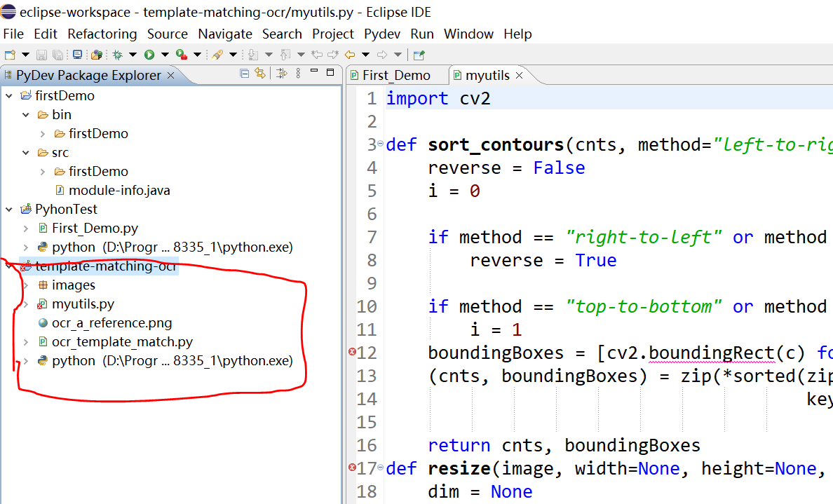This screenshot has width=833, height=504.
Task: Open the Pydev menu
Action: click(x=382, y=34)
